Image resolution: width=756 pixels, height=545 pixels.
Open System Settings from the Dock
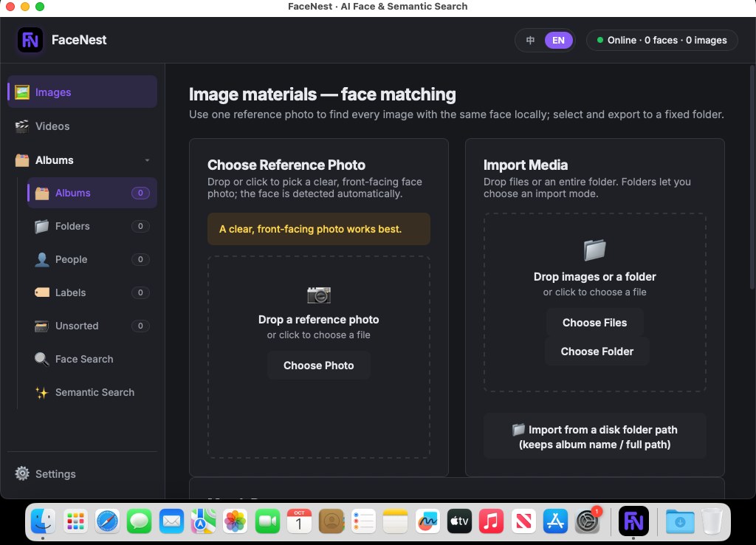pos(588,521)
